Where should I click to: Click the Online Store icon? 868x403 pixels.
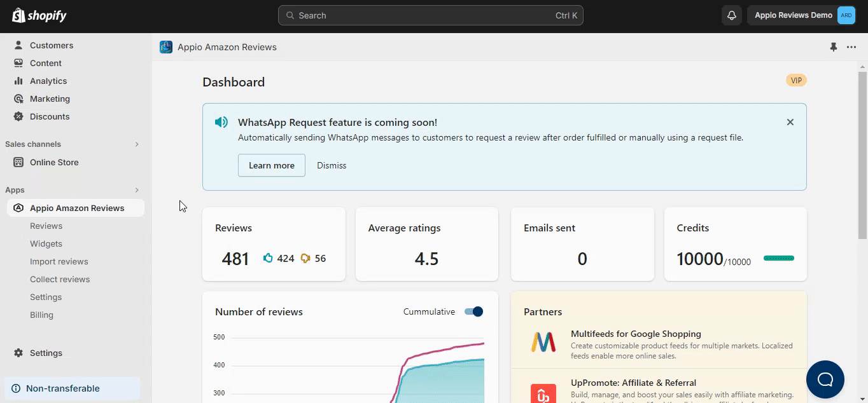click(x=18, y=162)
